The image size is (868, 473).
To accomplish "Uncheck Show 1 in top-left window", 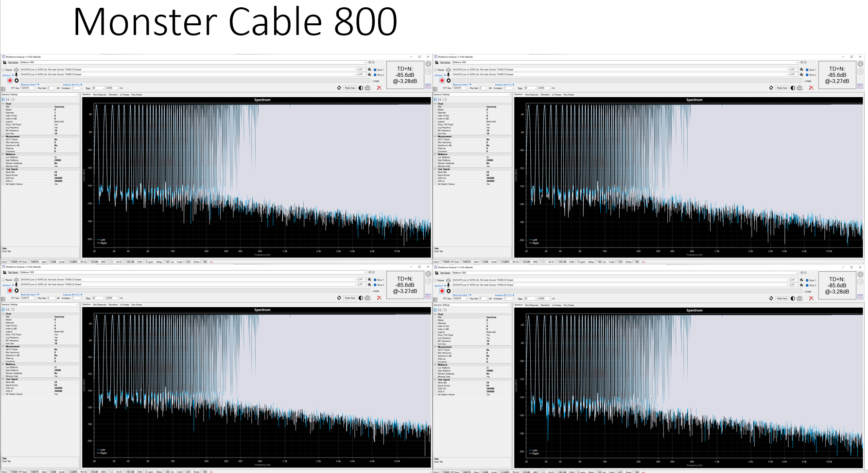I will pos(375,70).
